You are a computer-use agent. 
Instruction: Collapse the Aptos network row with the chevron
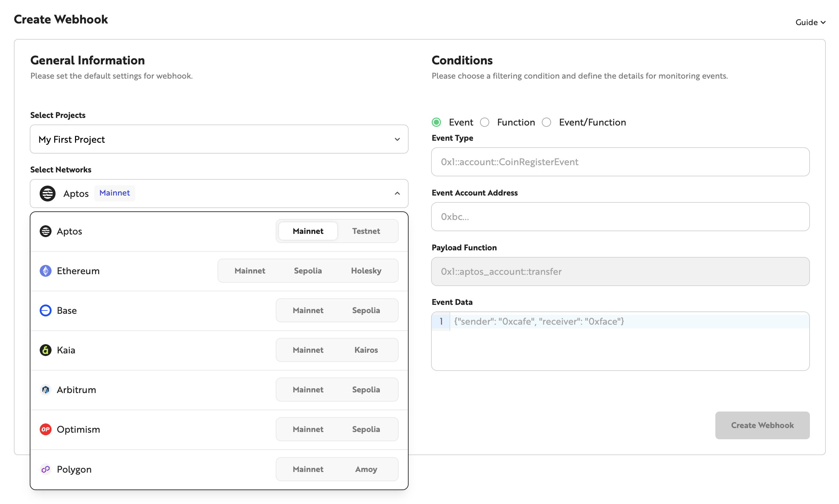[x=397, y=193]
